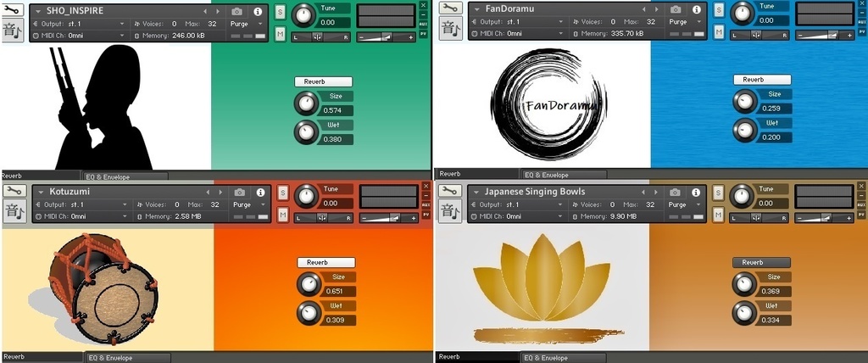Open EQ & Envelope tab in Japanese Singing Bowls
Screen dimensions: 868x363
[x=565, y=358]
